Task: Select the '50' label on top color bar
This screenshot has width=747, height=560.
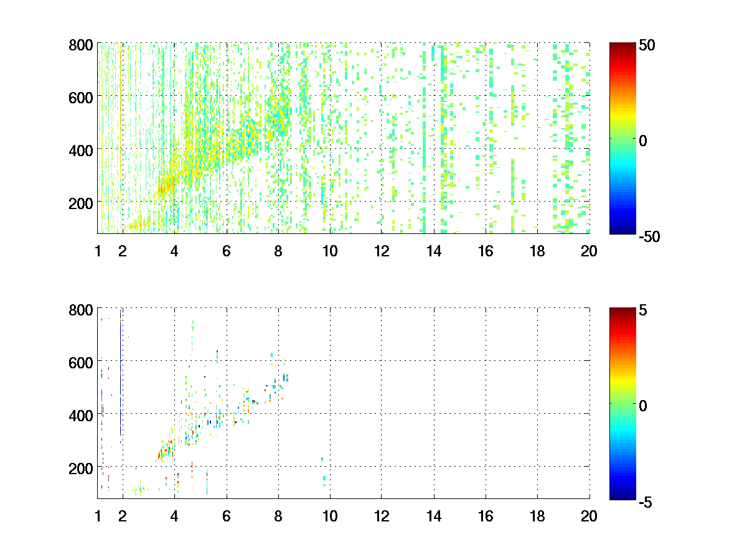Action: tap(647, 45)
